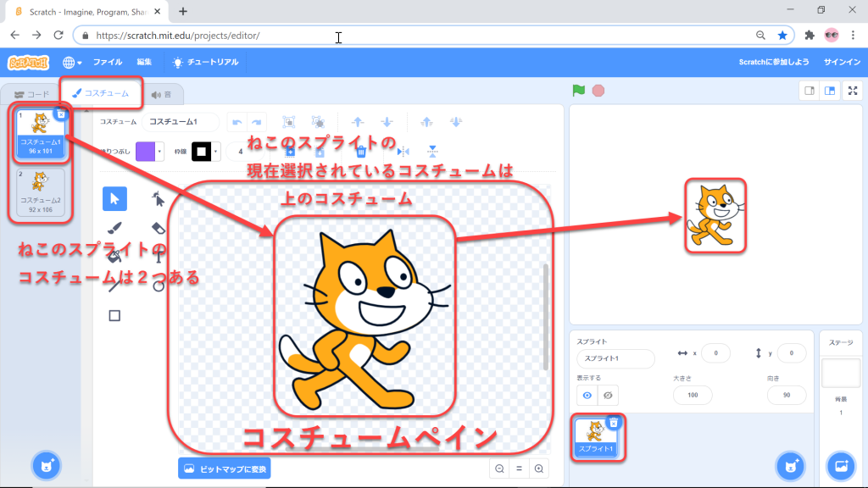Click ビットマップに変換 button
The image size is (868, 488).
click(224, 469)
